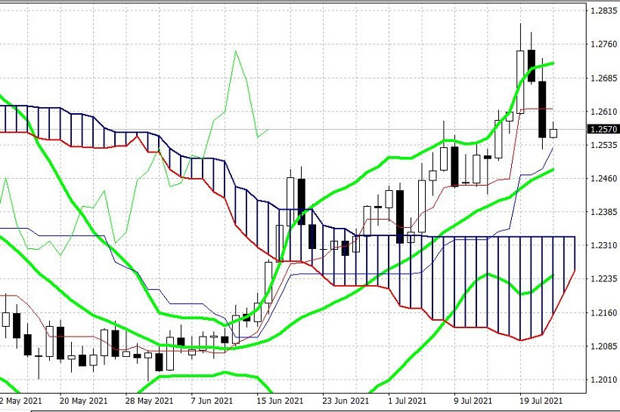Select the 1.2535 price scale label
Image resolution: width=620 pixels, height=412 pixels.
click(x=603, y=145)
